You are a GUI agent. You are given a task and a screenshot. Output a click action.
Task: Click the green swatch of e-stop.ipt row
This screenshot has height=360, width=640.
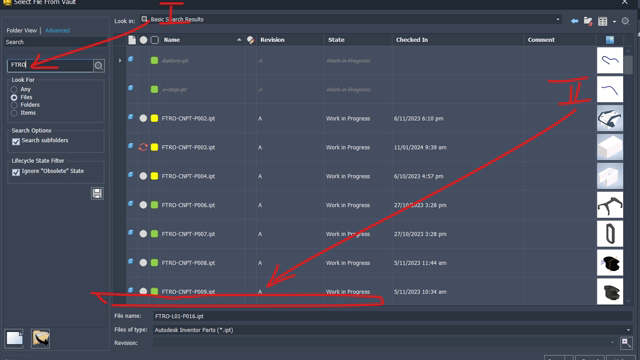point(154,89)
